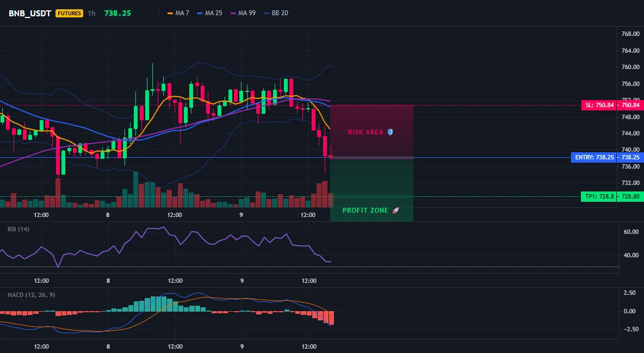Click the BNB_USDT symbol name
Screen dimensions: 644x353
click(30, 13)
